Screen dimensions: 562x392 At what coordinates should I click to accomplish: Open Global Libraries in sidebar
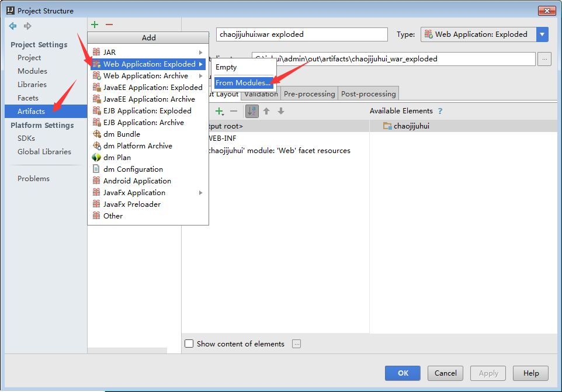[44, 151]
